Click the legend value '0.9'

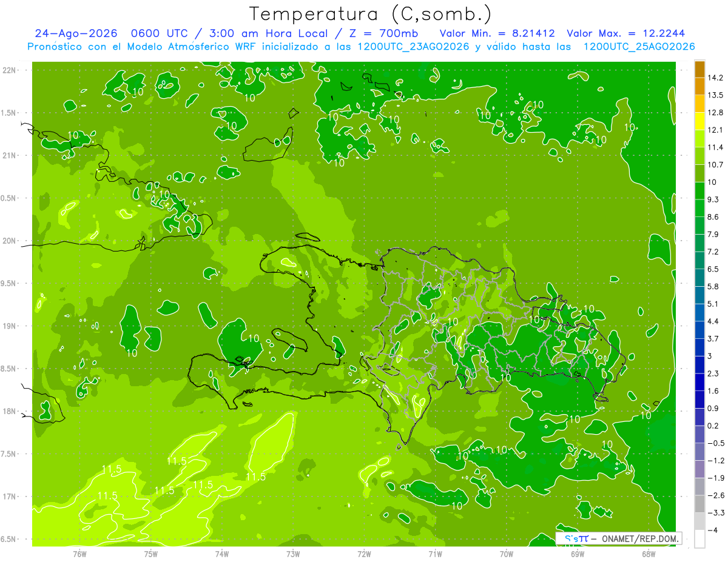coord(713,408)
